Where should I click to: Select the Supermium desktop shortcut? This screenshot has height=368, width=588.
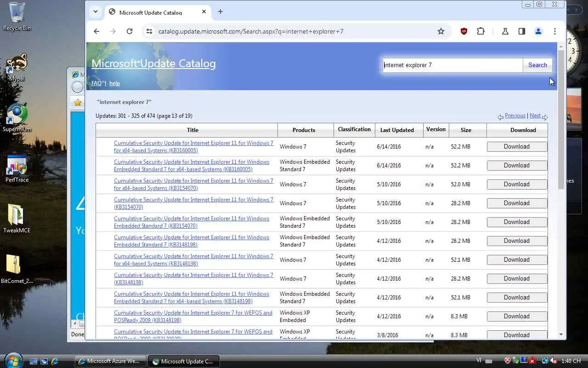[x=17, y=118]
